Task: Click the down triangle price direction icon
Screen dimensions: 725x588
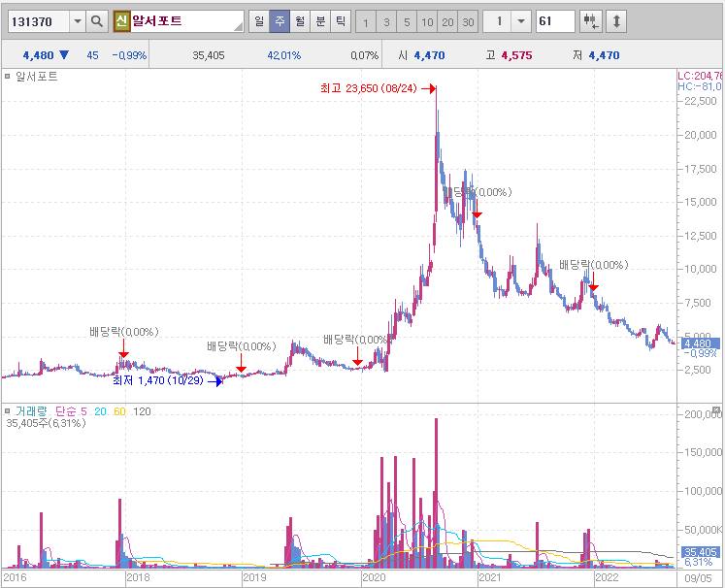Action: pos(64,55)
